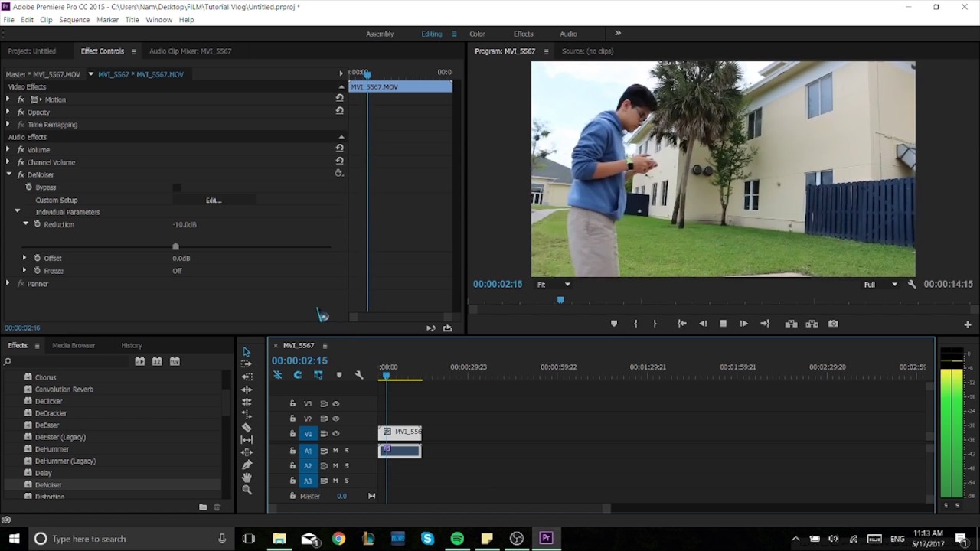The width and height of the screenshot is (980, 551).
Task: Select the Slip tool
Action: pos(247,439)
